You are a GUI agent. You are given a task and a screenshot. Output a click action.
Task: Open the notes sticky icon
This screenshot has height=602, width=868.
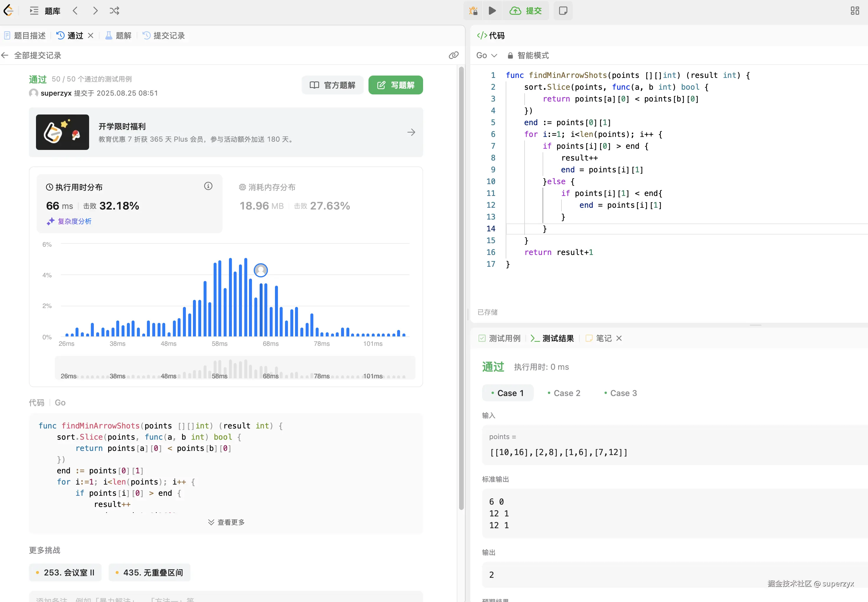[x=563, y=11]
